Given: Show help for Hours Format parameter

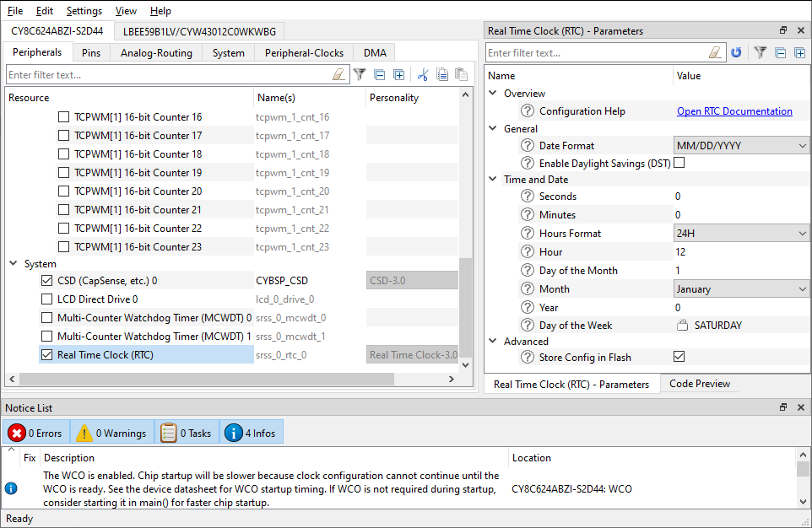Looking at the screenshot, I should [x=528, y=233].
